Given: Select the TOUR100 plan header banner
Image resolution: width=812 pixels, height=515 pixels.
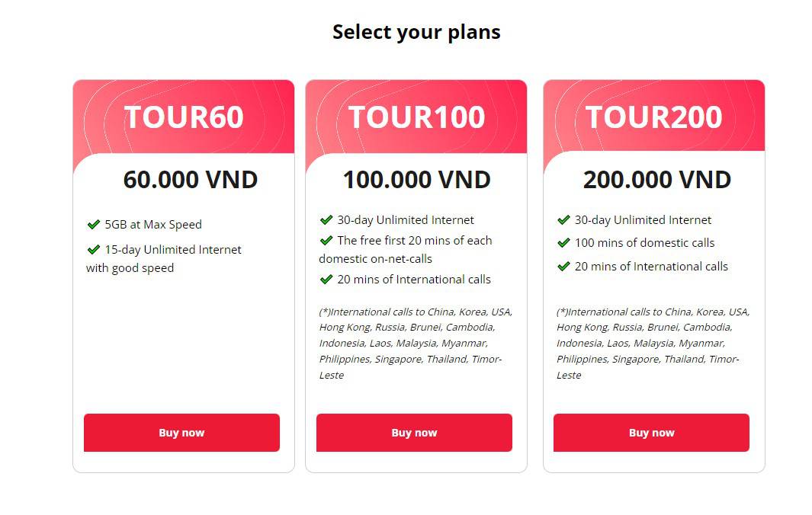Looking at the screenshot, I should pos(416,117).
